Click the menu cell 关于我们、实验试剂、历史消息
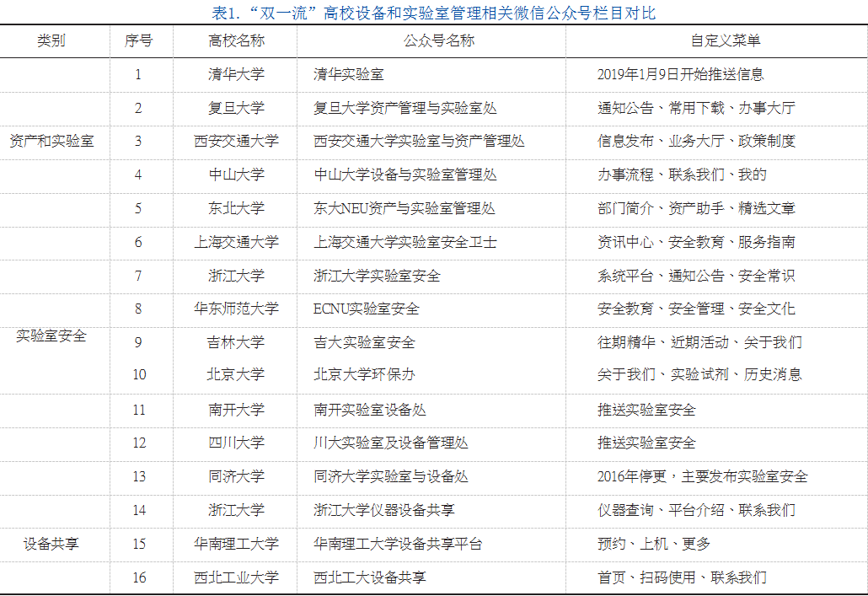Viewport: 868px width, 596px height. (699, 374)
